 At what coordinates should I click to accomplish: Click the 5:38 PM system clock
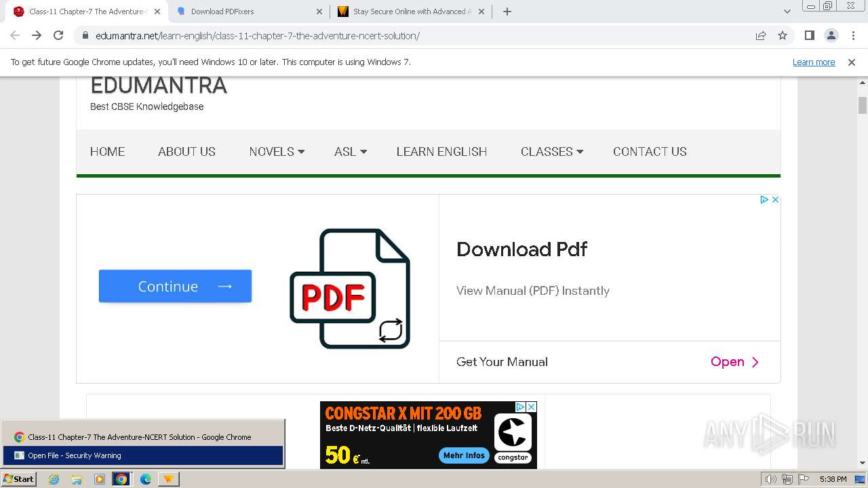pyautogui.click(x=833, y=479)
